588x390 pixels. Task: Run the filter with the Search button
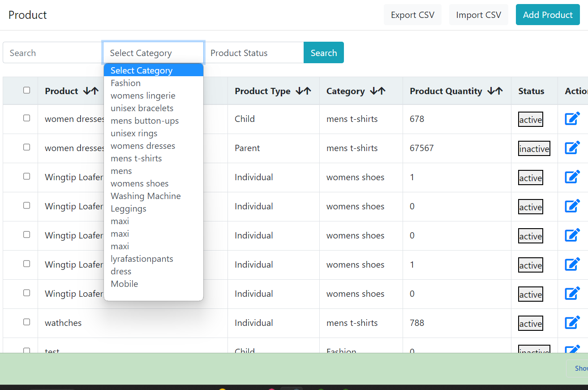324,52
